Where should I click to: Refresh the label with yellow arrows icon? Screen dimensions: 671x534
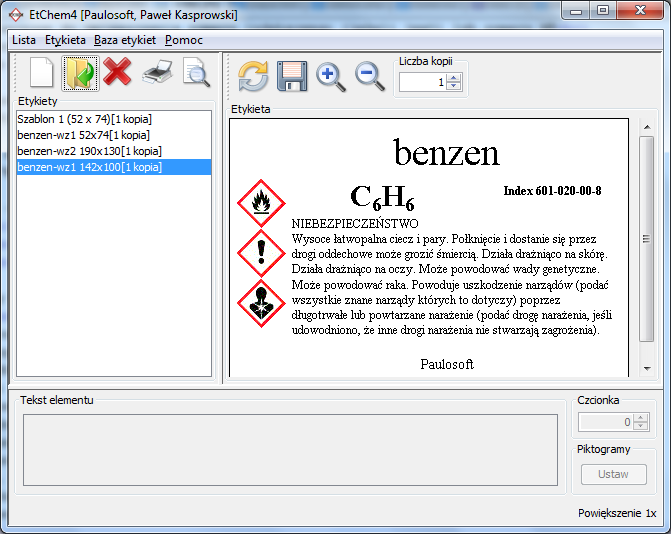pos(253,76)
